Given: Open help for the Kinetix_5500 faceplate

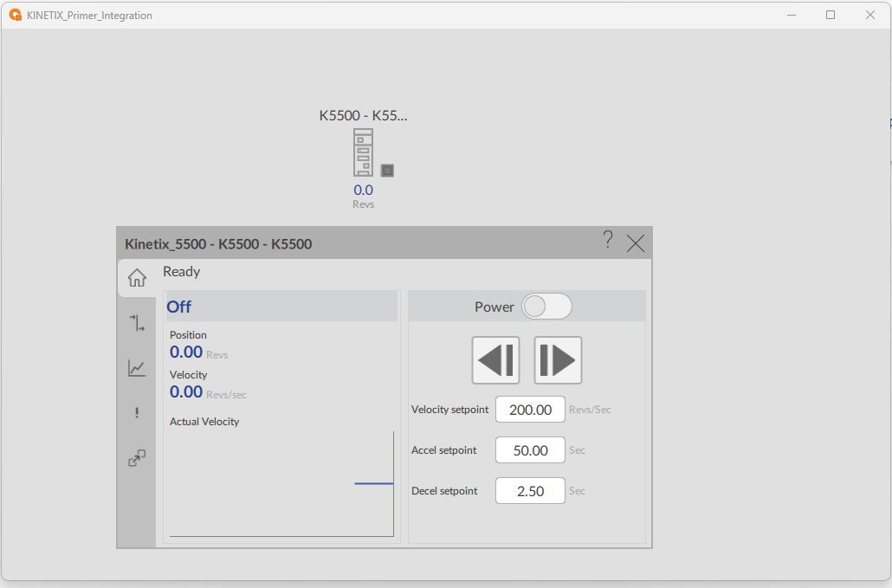Looking at the screenshot, I should (x=608, y=240).
